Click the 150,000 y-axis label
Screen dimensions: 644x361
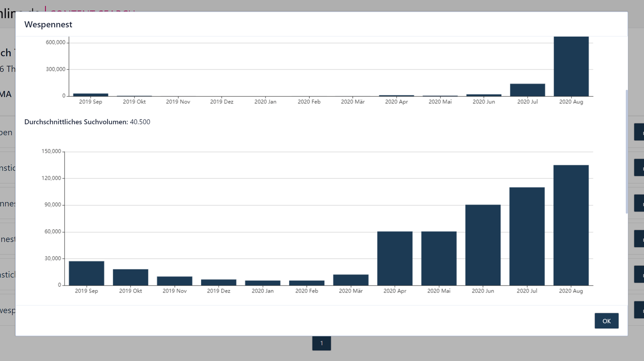(51, 151)
